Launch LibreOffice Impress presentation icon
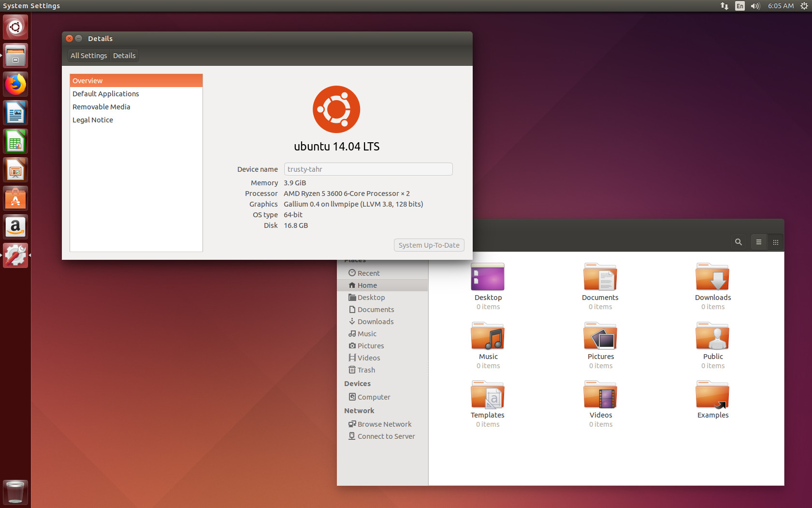This screenshot has width=812, height=508. point(15,170)
